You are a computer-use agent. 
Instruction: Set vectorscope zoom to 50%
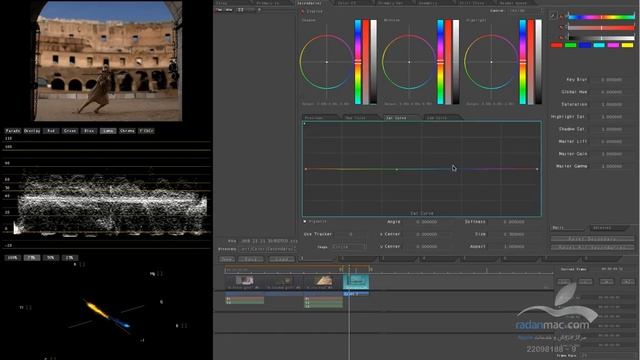51,258
